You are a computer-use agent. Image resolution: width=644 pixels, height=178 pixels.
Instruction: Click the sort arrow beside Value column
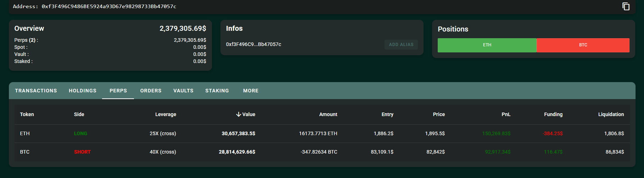(x=239, y=114)
